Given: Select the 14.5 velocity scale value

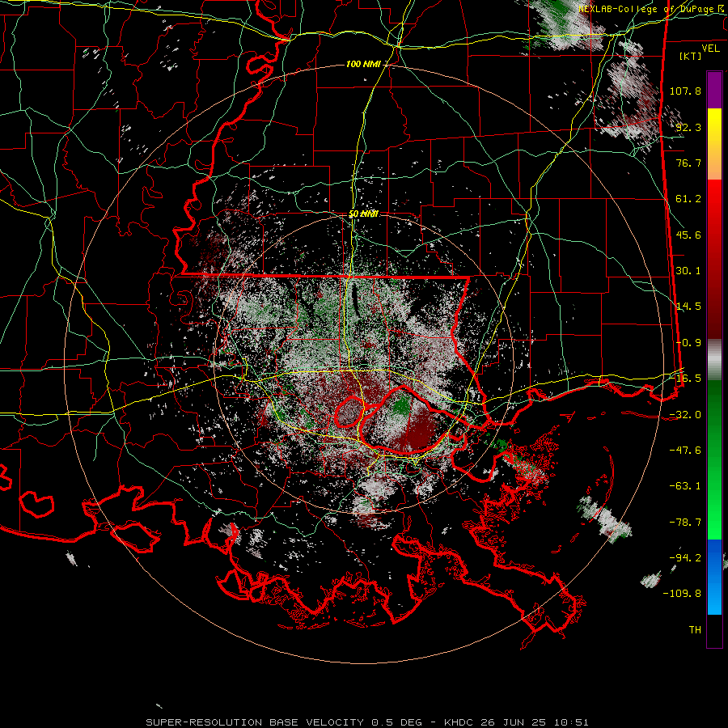Looking at the screenshot, I should [688, 307].
